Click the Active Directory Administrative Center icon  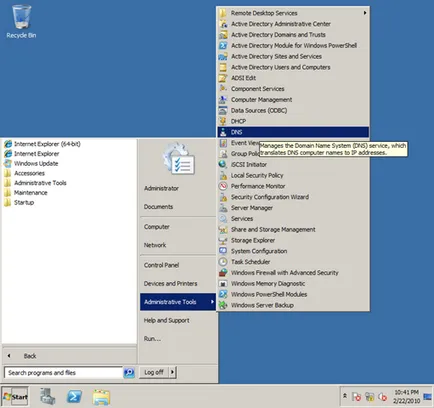(x=223, y=24)
